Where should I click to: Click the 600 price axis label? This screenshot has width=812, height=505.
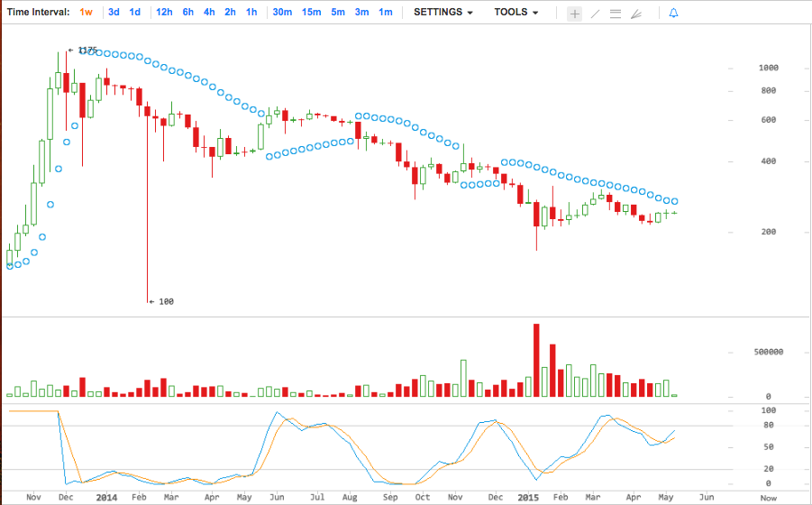point(769,120)
